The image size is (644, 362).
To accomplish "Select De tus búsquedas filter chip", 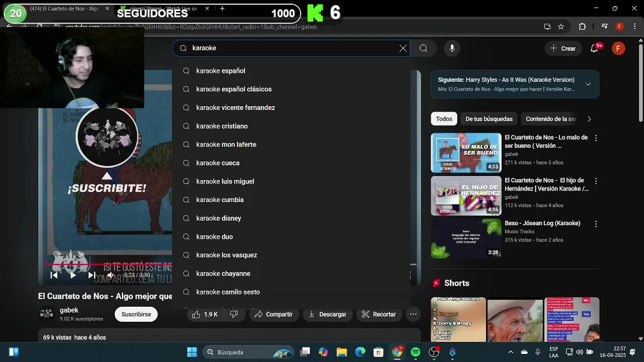I will pyautogui.click(x=489, y=119).
